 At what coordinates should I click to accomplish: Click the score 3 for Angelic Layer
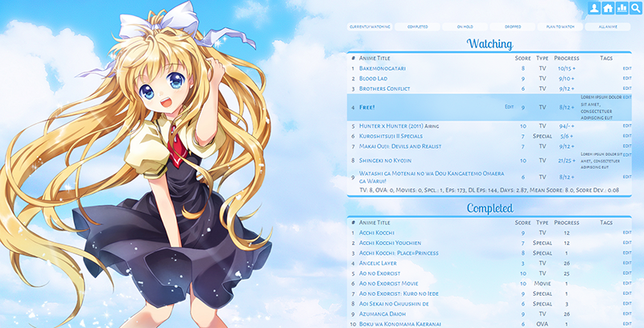tap(522, 263)
